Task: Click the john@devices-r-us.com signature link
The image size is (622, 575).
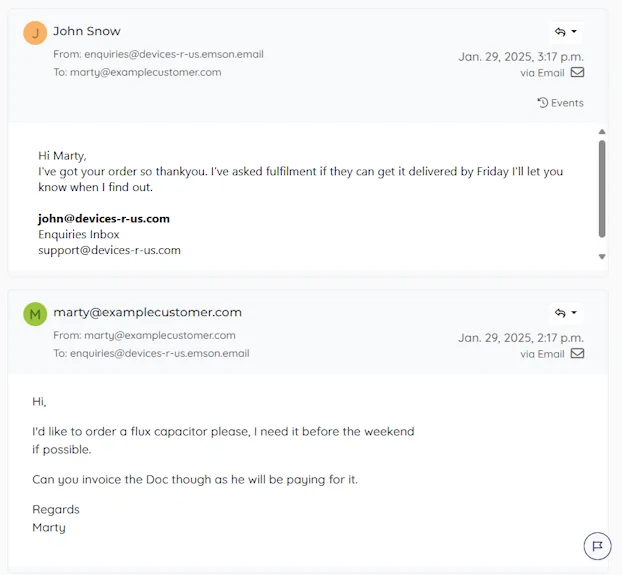Action: [104, 218]
